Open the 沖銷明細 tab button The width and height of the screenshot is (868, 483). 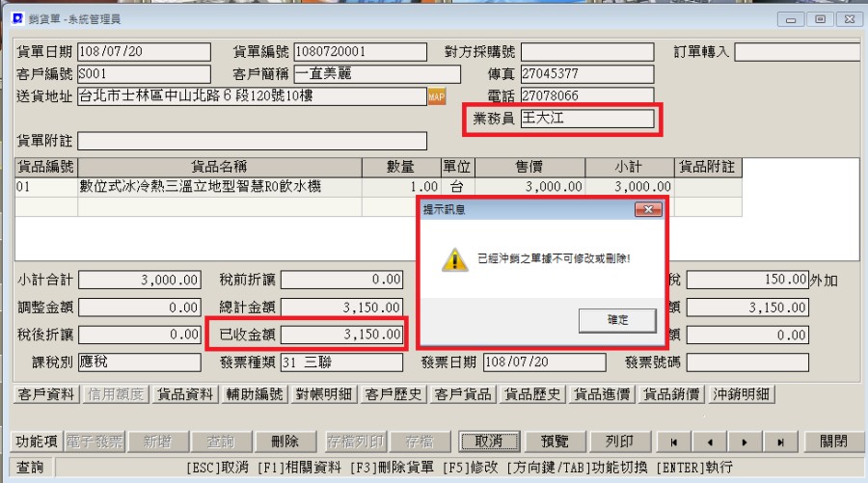(742, 394)
